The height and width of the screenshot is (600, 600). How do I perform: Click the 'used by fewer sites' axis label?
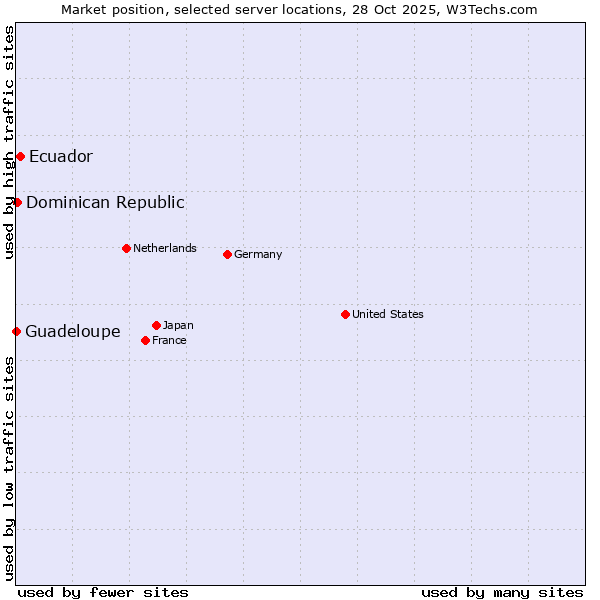[103, 592]
